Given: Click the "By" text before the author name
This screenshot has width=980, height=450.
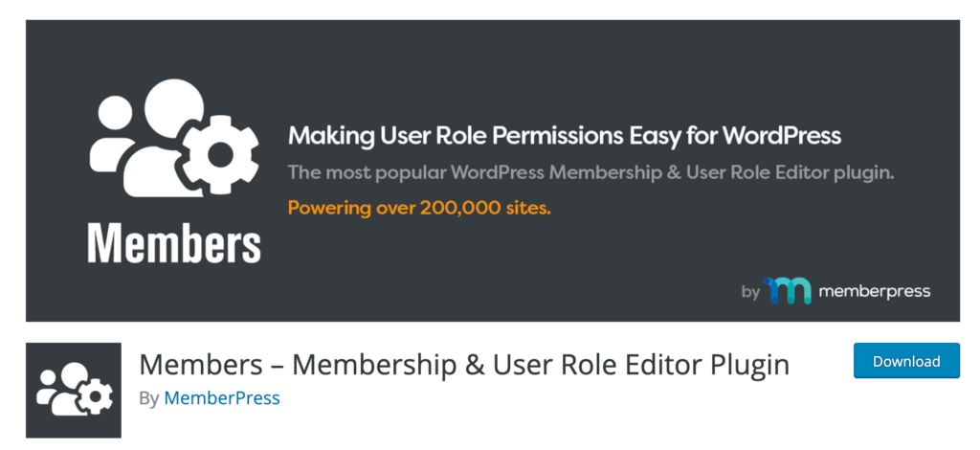Looking at the screenshot, I should [x=149, y=398].
